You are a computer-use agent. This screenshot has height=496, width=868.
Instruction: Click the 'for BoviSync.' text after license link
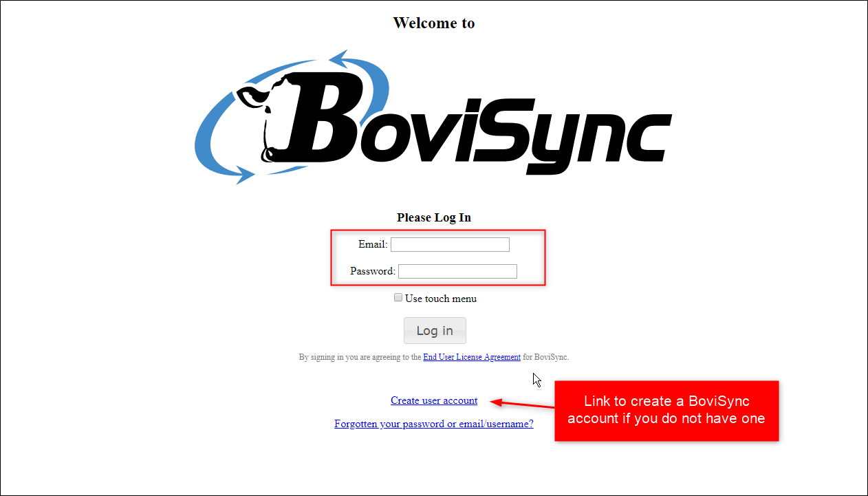coord(546,357)
